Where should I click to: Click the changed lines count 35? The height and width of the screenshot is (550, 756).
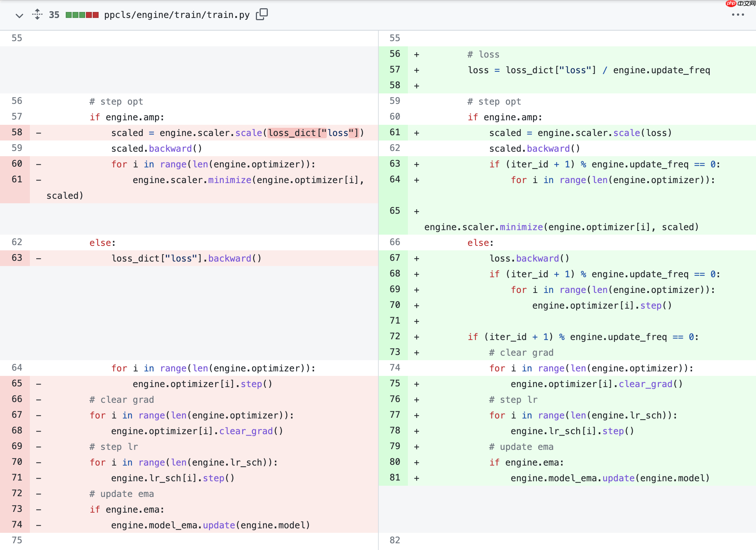tap(54, 15)
